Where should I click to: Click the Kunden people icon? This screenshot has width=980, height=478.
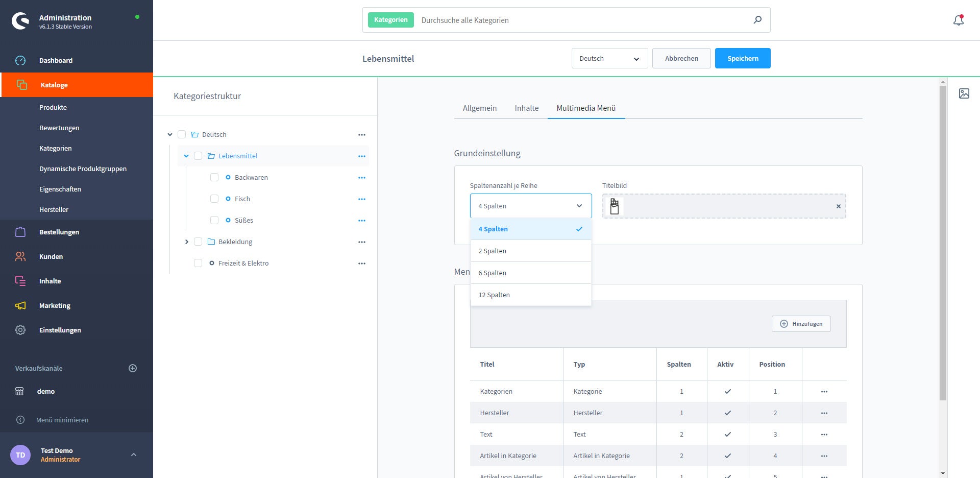coord(20,256)
